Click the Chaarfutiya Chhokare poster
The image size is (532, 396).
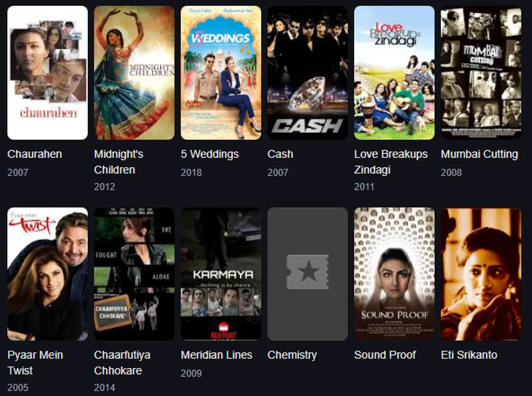(x=134, y=274)
